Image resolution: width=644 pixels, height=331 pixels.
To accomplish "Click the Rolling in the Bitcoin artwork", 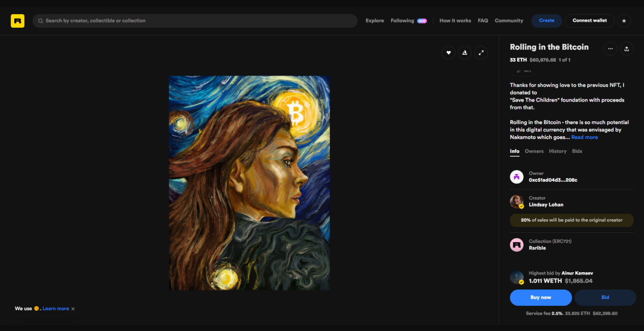I will pos(249,183).
